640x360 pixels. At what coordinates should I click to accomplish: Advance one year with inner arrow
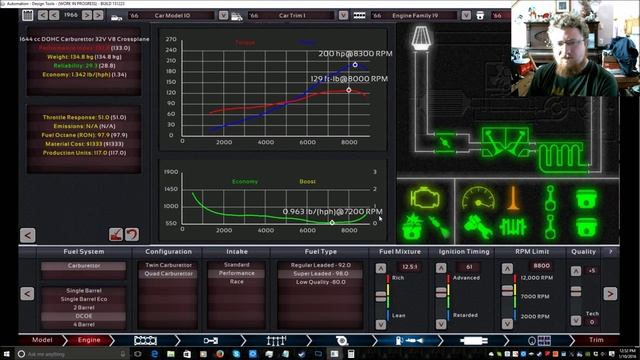tap(87, 16)
